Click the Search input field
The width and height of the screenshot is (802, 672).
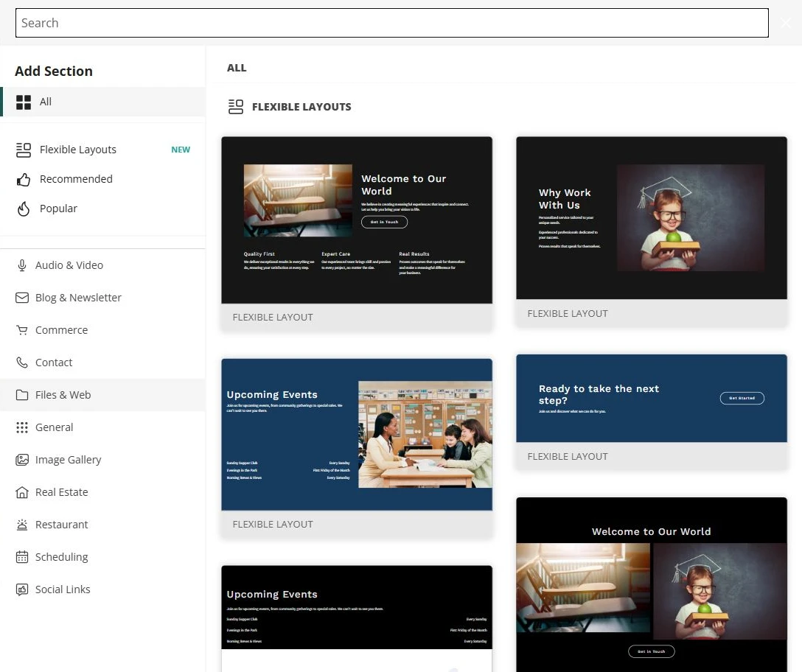click(x=392, y=23)
